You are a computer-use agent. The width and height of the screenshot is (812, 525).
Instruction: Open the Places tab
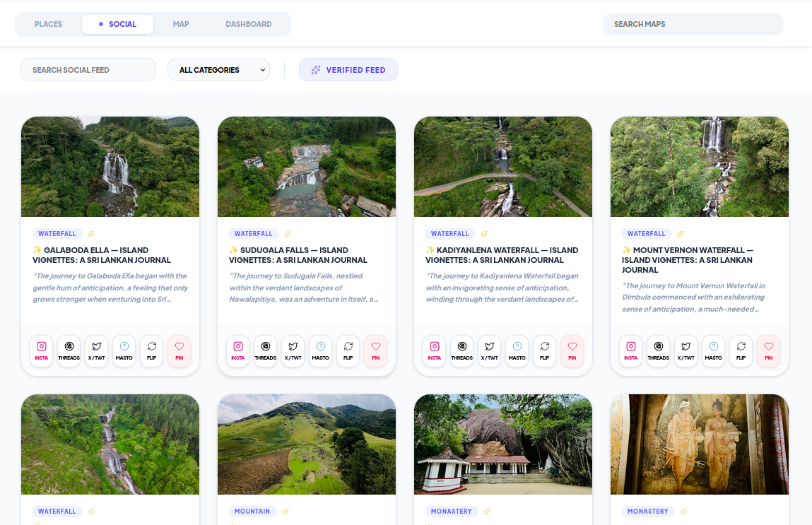tap(48, 24)
